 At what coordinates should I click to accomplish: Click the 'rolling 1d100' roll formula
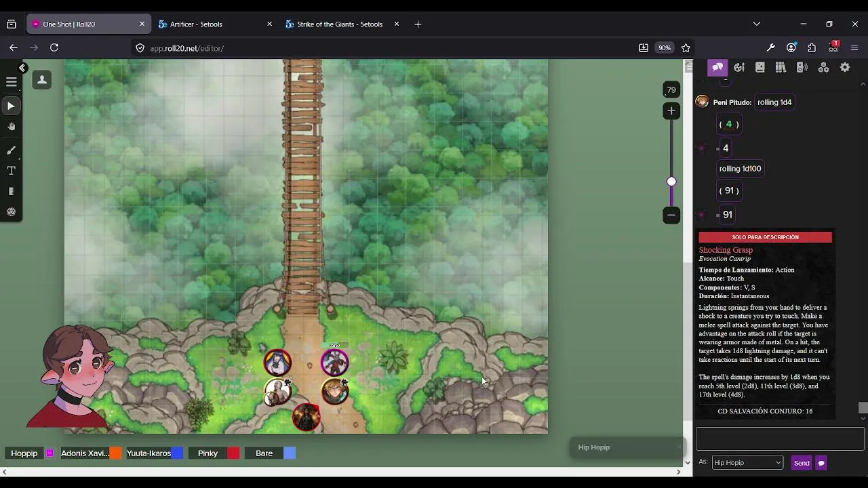[x=740, y=169]
